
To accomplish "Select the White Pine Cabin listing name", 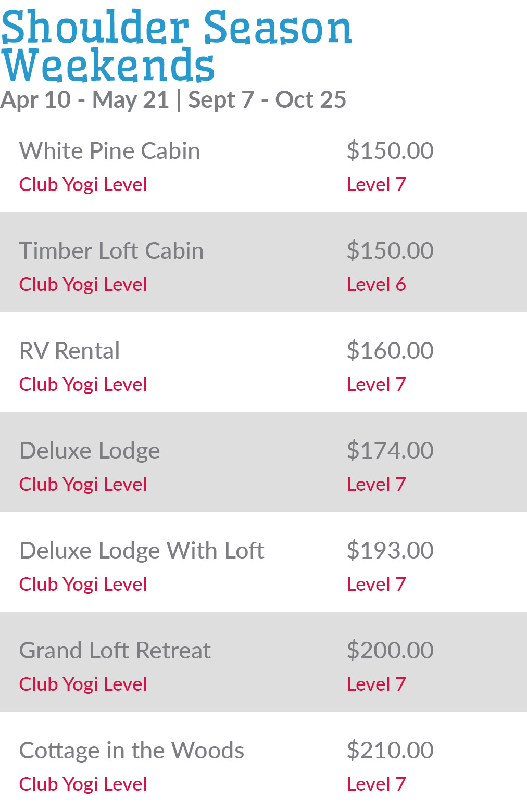I will tap(109, 151).
